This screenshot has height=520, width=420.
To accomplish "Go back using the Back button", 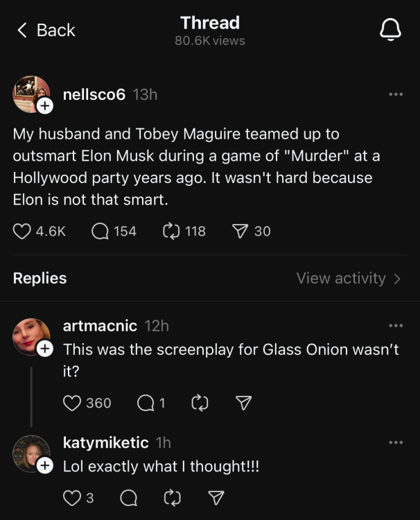I will tap(46, 30).
